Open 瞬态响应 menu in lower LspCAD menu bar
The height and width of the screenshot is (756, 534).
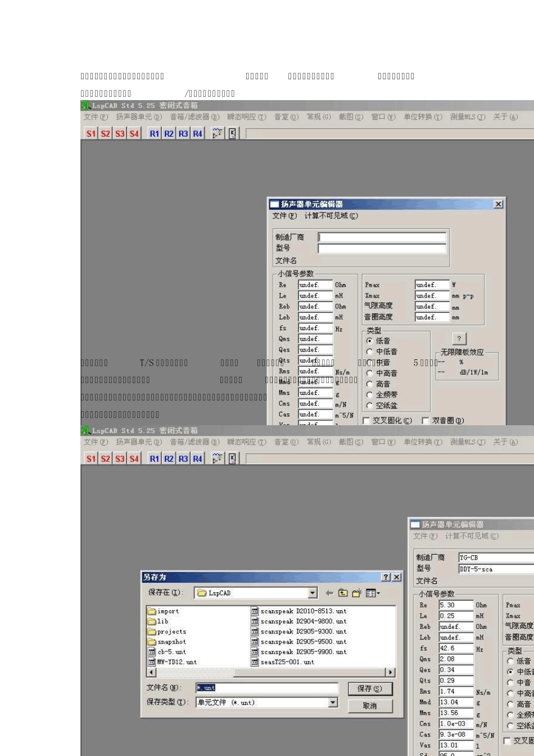[247, 442]
